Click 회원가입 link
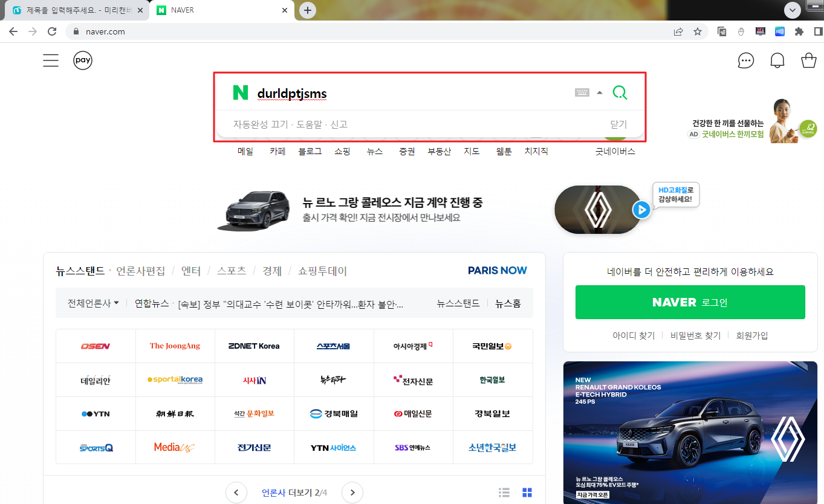824x504 pixels. [752, 335]
